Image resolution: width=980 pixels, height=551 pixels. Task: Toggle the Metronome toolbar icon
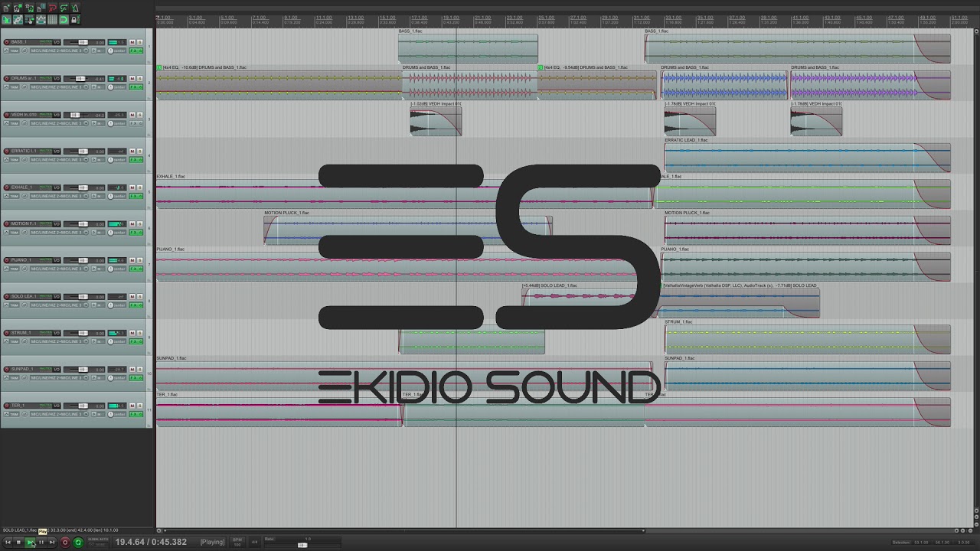[x=75, y=8]
